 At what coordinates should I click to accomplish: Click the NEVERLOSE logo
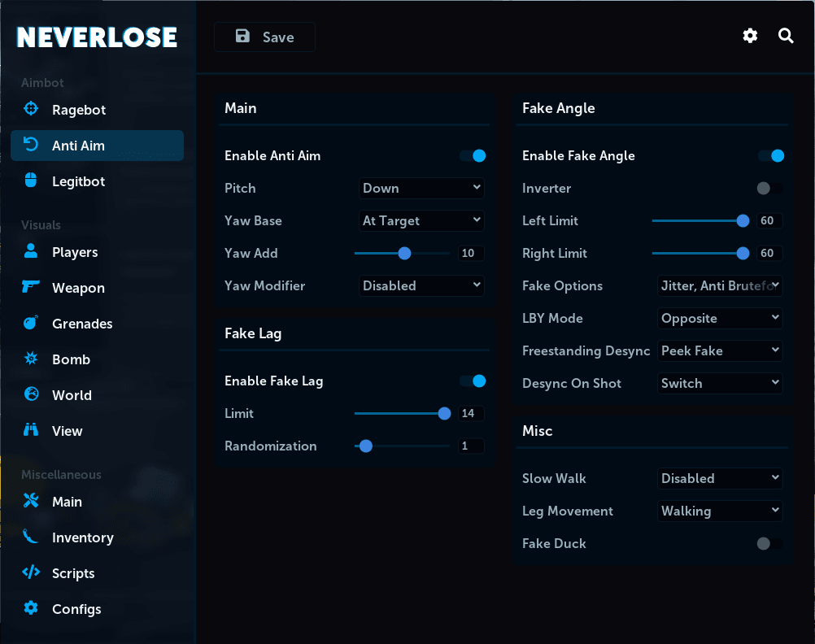tap(97, 37)
